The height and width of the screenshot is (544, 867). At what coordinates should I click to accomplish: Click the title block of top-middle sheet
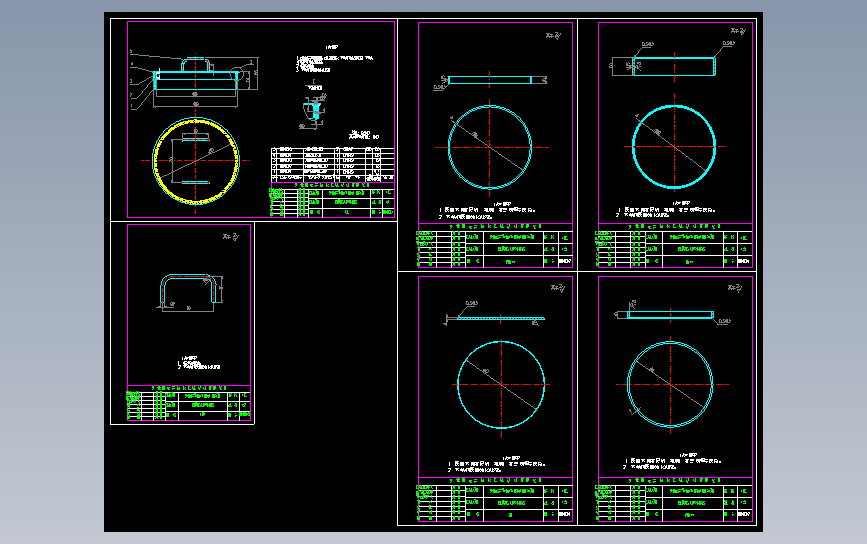494,246
